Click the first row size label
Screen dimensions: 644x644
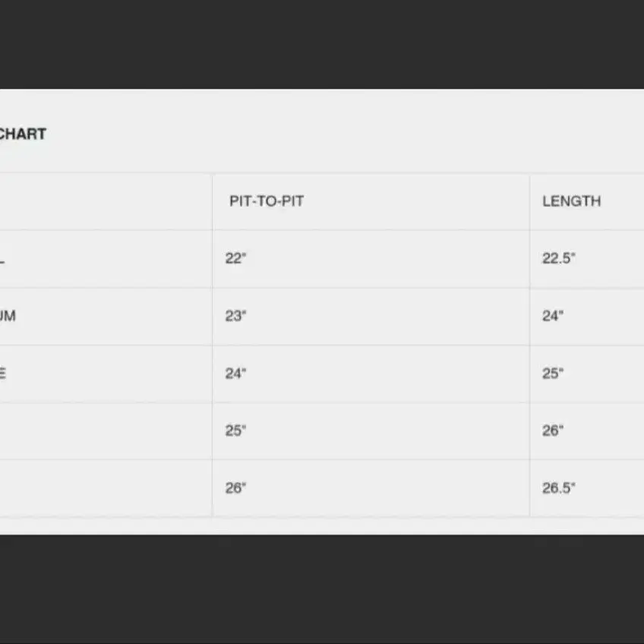(2, 261)
